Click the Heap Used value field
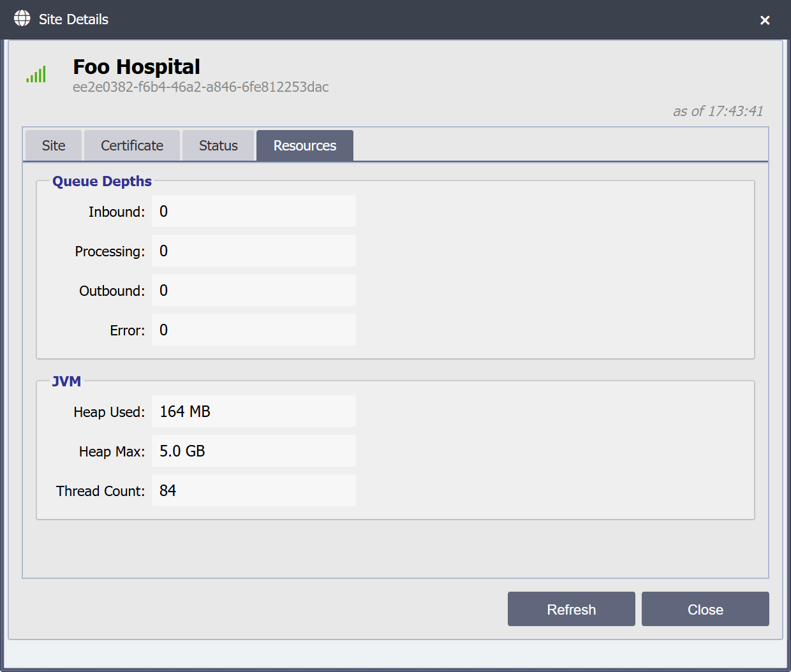The width and height of the screenshot is (791, 672). coord(254,411)
